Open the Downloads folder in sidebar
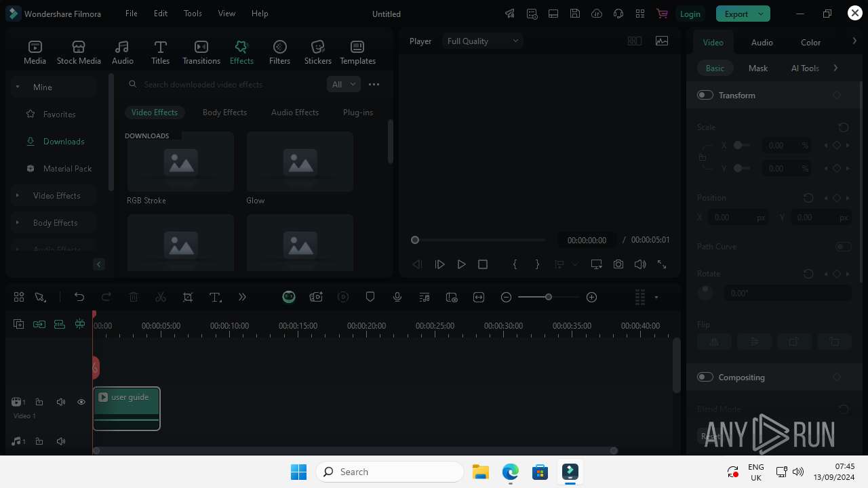Screen dimensions: 868x488 tap(64, 141)
